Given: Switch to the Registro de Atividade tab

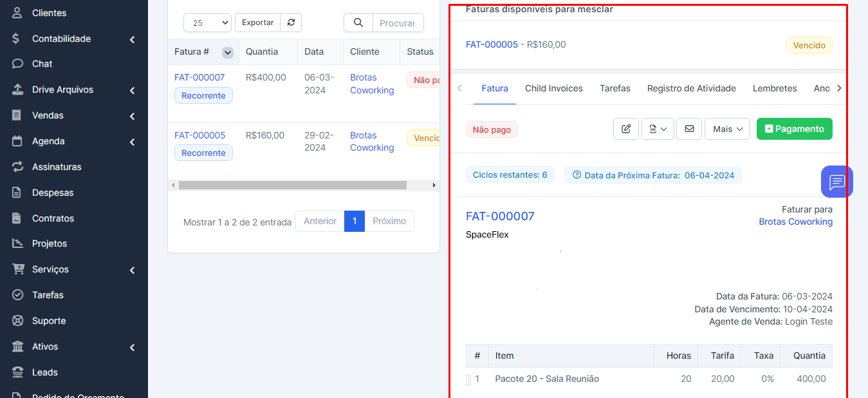Looking at the screenshot, I should pos(691,88).
